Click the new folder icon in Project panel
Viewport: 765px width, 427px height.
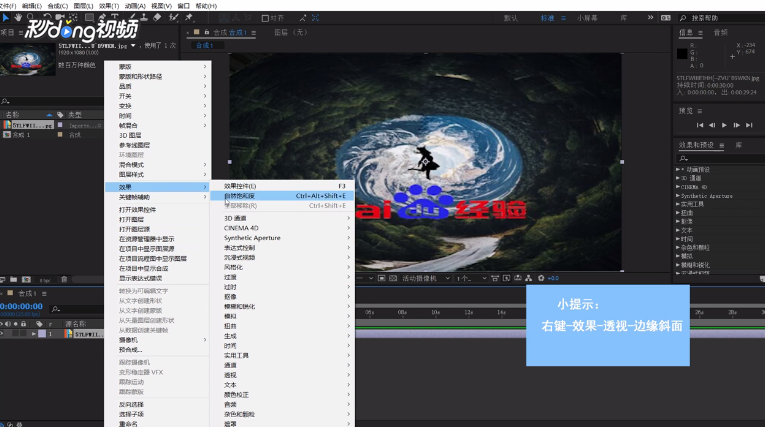pyautogui.click(x=14, y=280)
